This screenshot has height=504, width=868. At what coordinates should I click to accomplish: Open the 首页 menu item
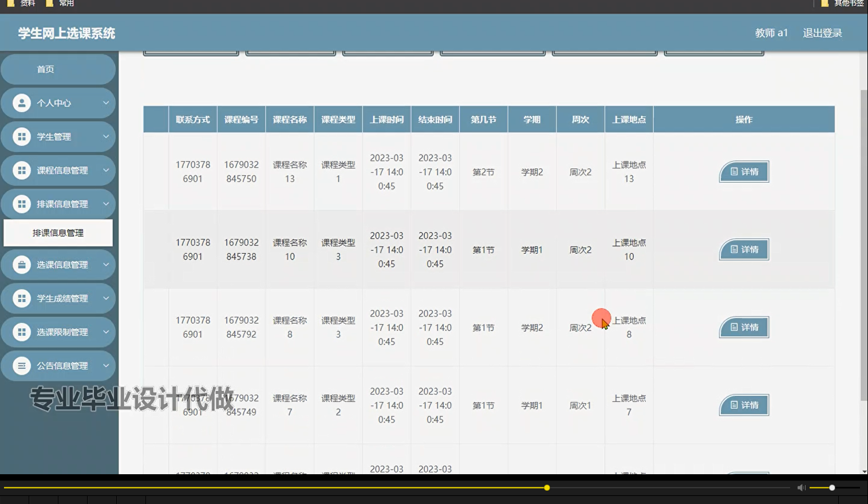[57, 69]
